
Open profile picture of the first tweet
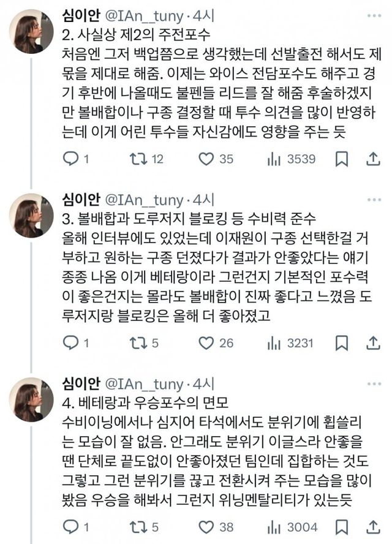pos(31,31)
